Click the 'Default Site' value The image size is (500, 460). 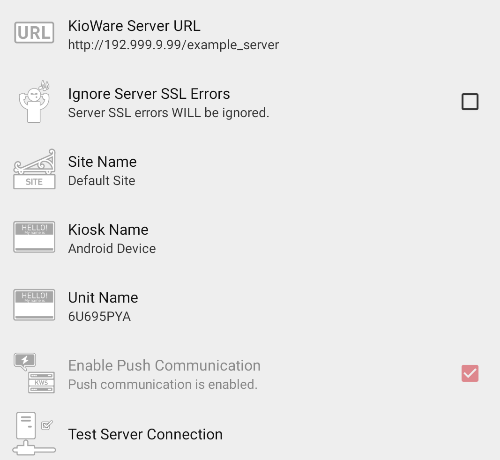(x=102, y=181)
